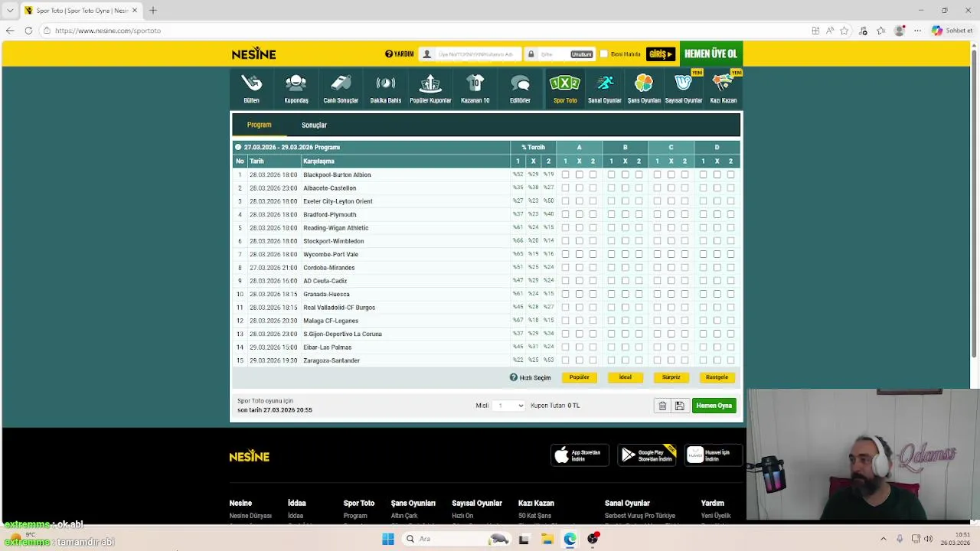Screen dimensions: 980x551
Task: Toggle the Beni Hatırla checkbox
Action: click(603, 54)
